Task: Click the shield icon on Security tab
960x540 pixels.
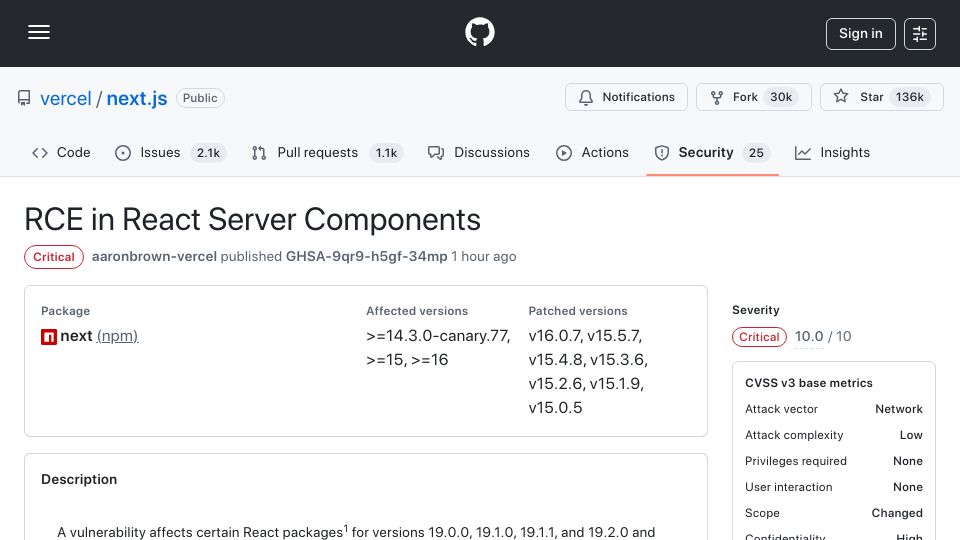Action: pyautogui.click(x=662, y=153)
